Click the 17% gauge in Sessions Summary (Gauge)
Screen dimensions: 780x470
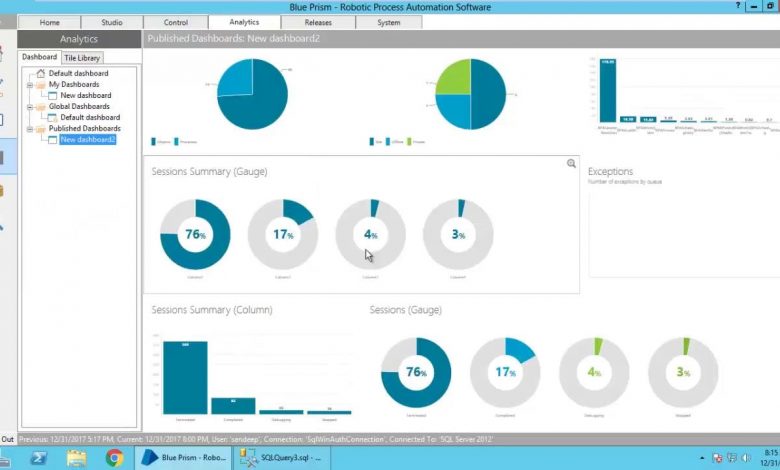pyautogui.click(x=283, y=234)
